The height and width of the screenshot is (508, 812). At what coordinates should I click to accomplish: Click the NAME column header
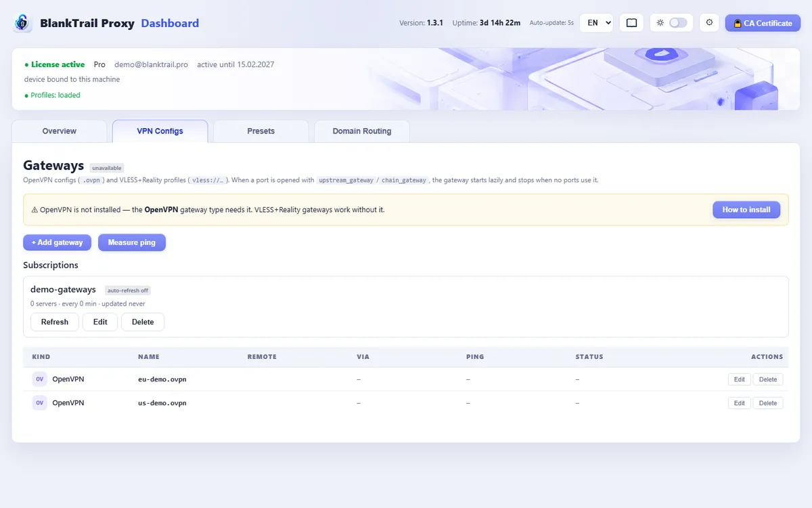(x=149, y=357)
